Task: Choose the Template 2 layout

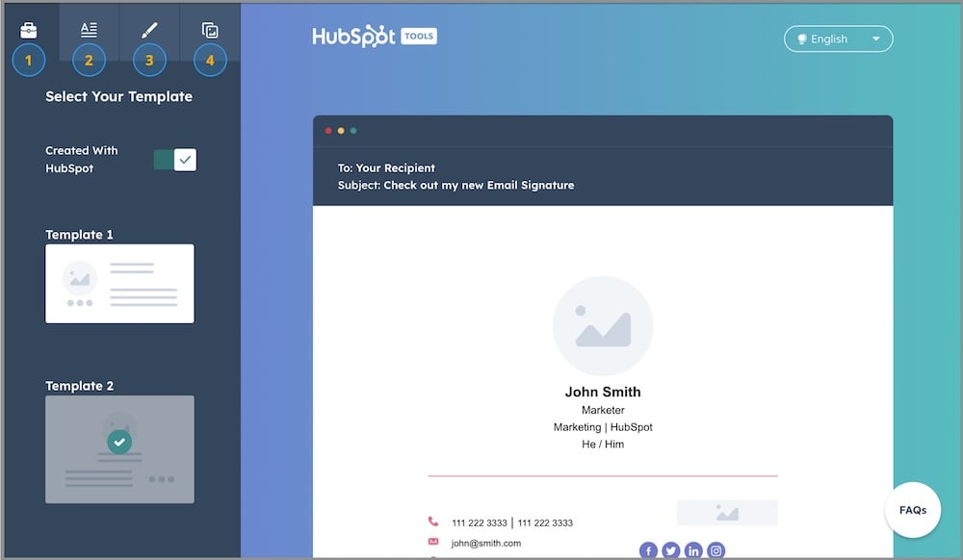Action: click(x=119, y=448)
